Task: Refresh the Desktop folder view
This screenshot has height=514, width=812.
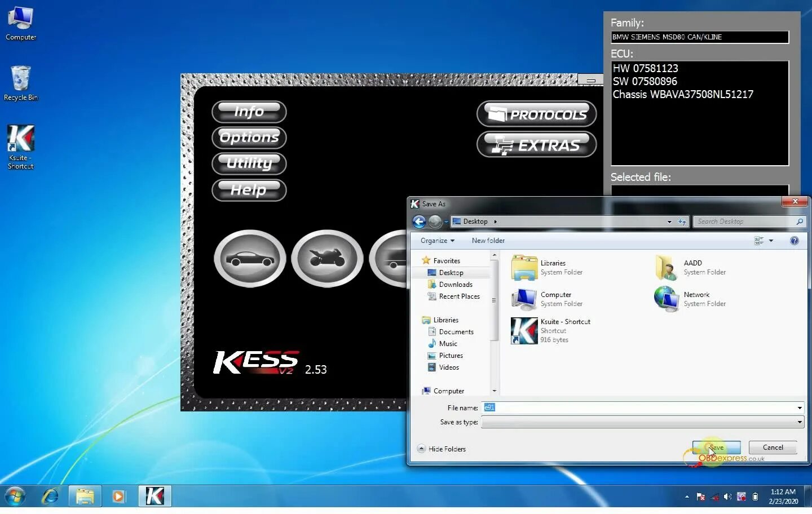Action: tap(682, 222)
